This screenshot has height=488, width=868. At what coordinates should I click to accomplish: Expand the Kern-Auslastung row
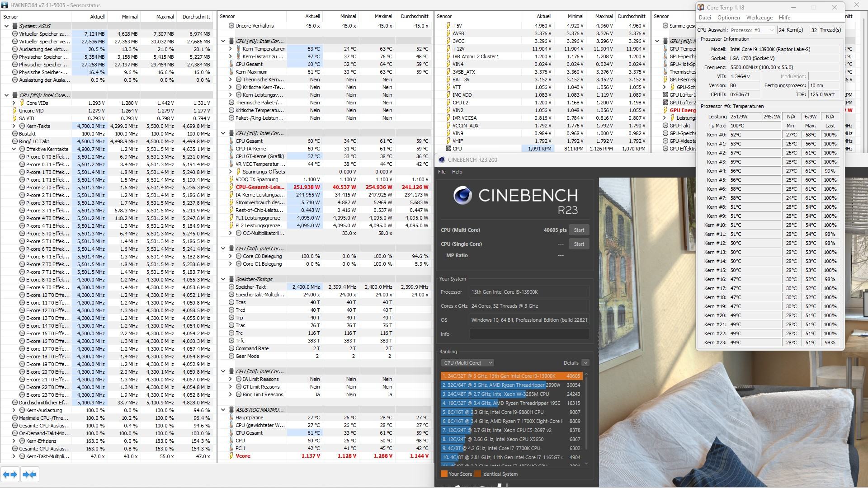click(x=14, y=410)
